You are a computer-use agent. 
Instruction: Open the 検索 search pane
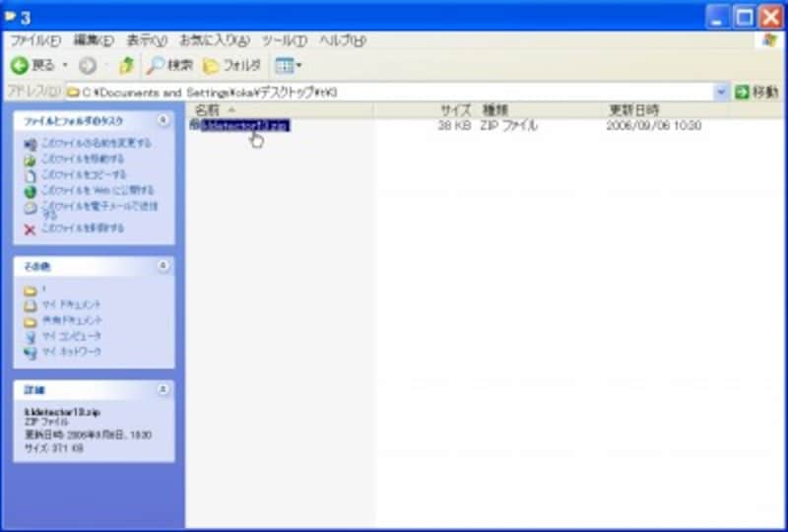coord(169,65)
